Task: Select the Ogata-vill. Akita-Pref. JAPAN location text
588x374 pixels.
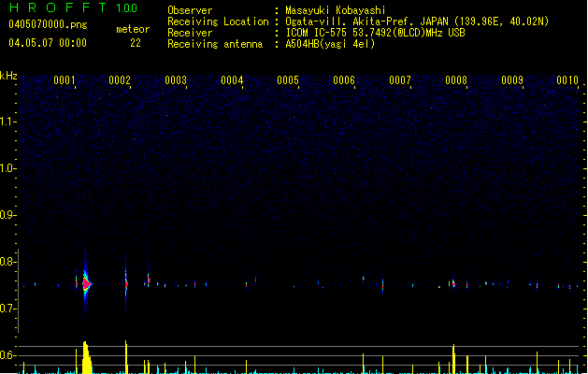Action: [417, 22]
